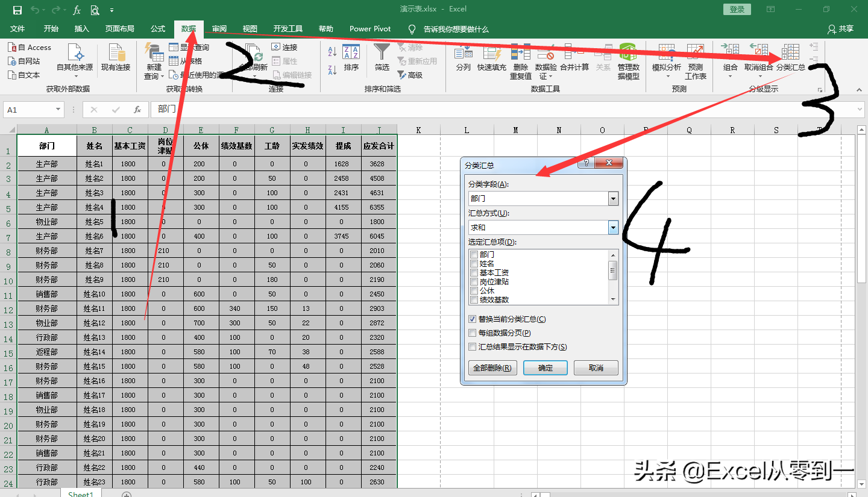The image size is (868, 497).
Task: Click the 共享 share button
Action: 841,29
